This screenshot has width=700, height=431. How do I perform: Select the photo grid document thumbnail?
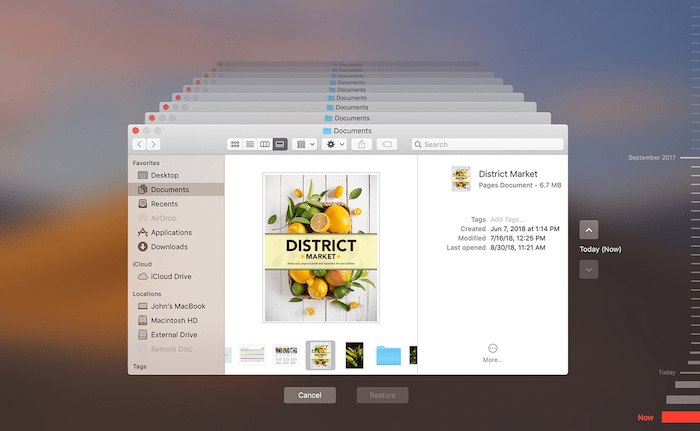(286, 355)
